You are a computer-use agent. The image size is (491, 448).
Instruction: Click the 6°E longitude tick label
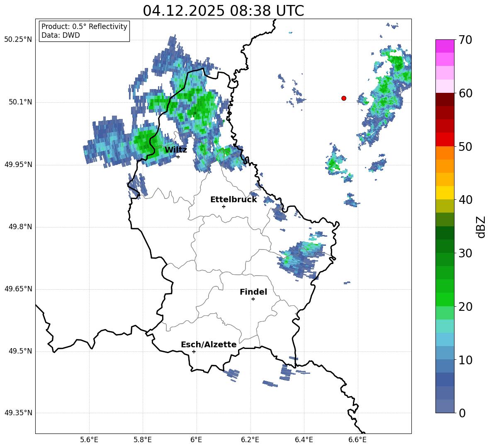pos(196,440)
